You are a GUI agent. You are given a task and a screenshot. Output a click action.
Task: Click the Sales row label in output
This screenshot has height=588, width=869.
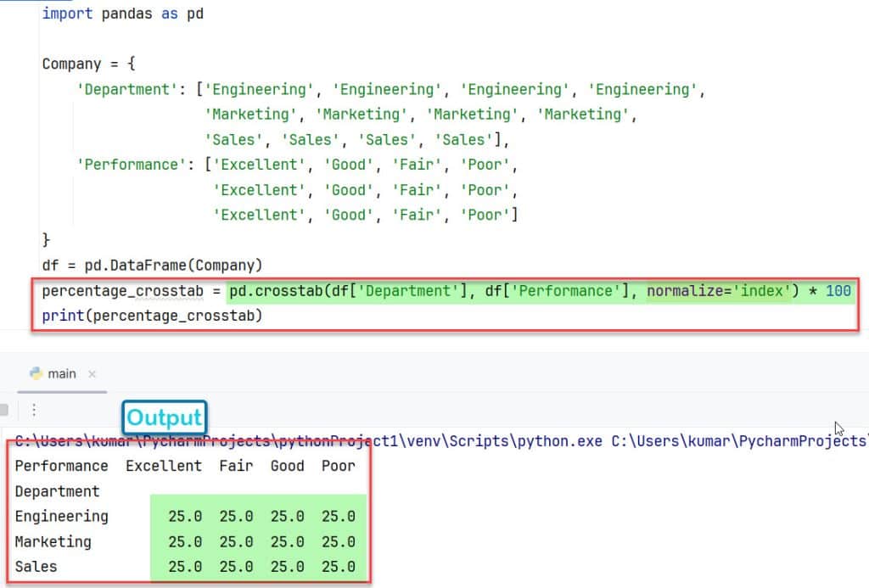point(38,567)
